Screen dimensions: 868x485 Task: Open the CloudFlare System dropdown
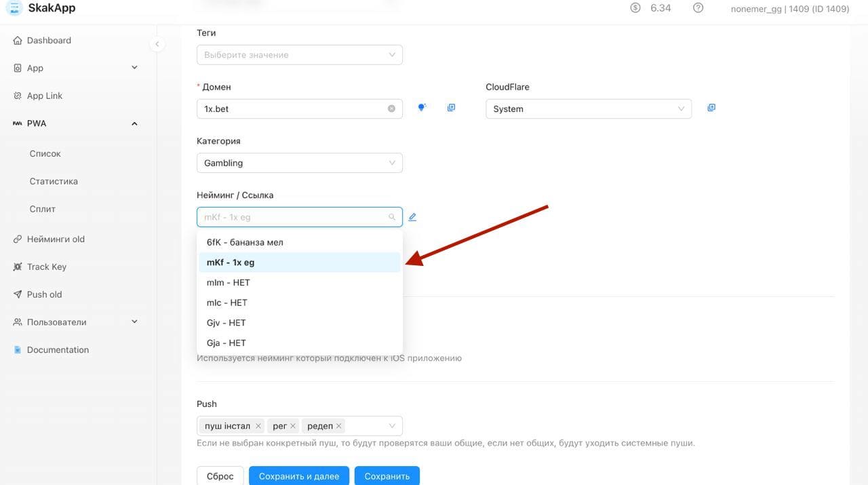(x=588, y=109)
